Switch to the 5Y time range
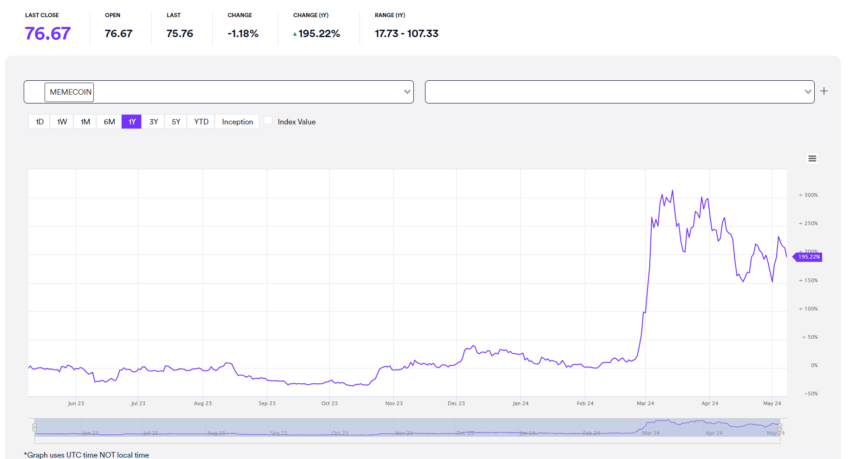The image size is (850, 459). coord(176,122)
